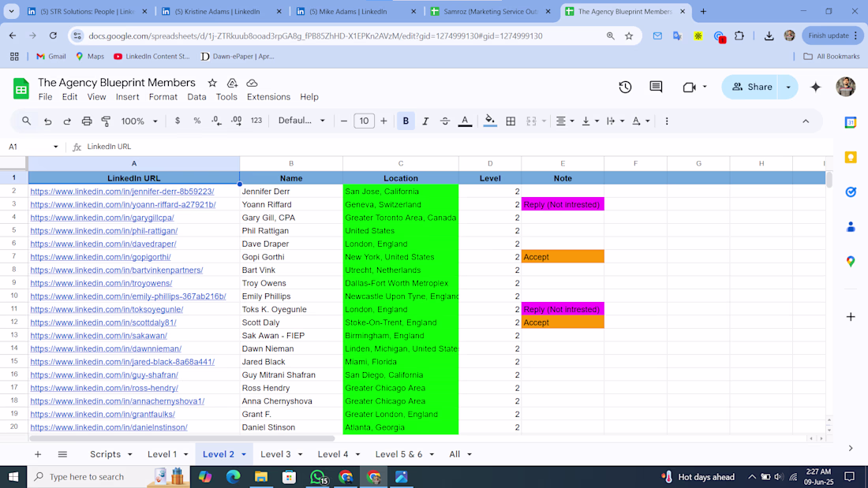Open the font family dropdown
The image size is (868, 488).
tap(301, 121)
